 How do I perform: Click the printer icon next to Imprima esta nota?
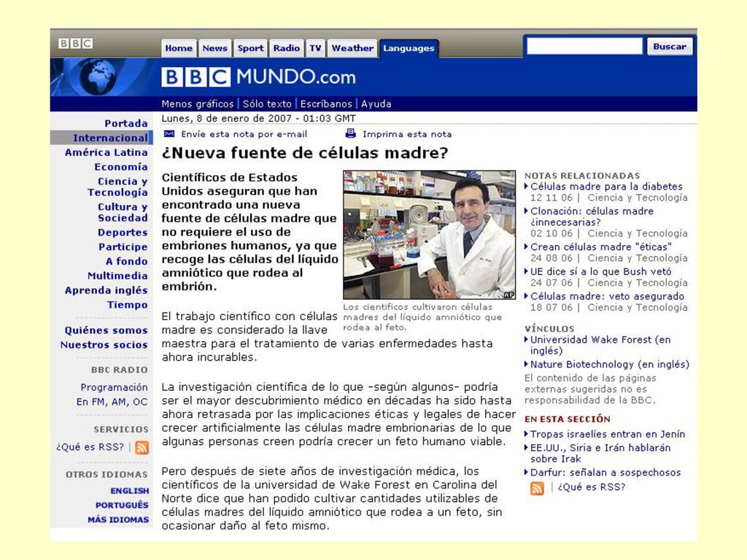350,133
